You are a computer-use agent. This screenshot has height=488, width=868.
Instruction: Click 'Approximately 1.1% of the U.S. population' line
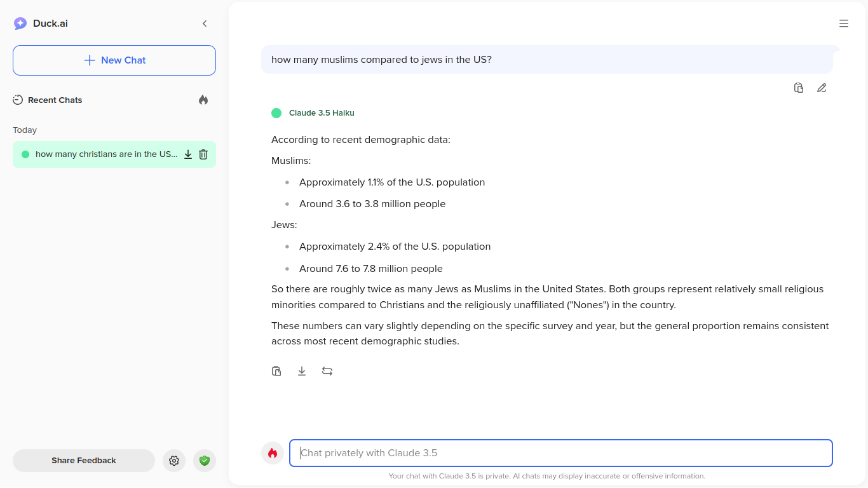click(x=392, y=182)
